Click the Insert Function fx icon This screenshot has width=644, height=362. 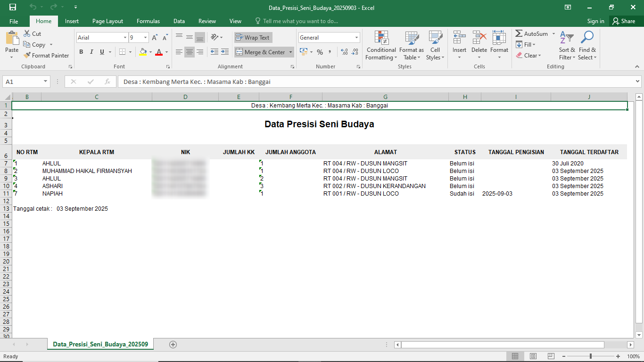pyautogui.click(x=107, y=82)
